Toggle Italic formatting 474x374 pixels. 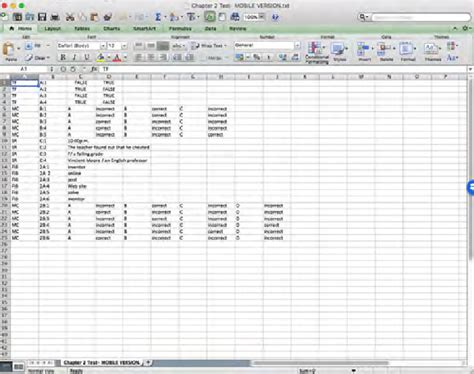(x=74, y=57)
